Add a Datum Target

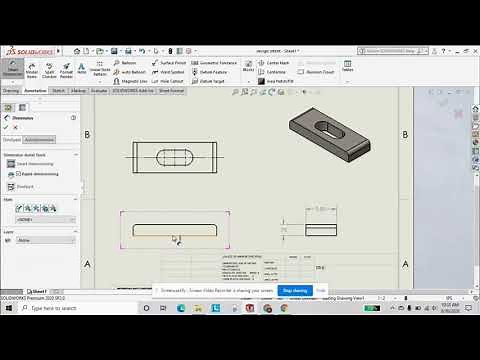(x=208, y=81)
